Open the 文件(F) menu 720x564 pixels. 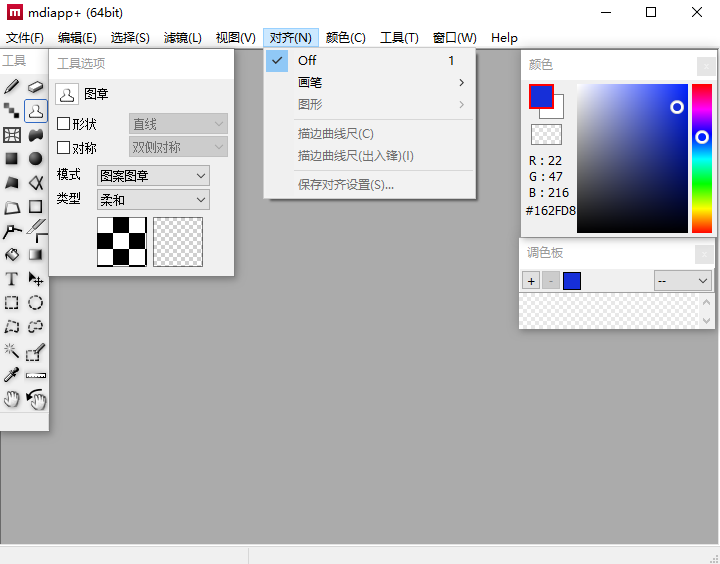(25, 38)
